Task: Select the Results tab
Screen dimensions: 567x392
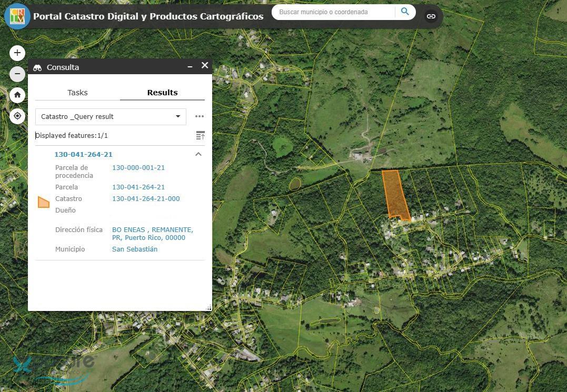Action: coord(162,93)
